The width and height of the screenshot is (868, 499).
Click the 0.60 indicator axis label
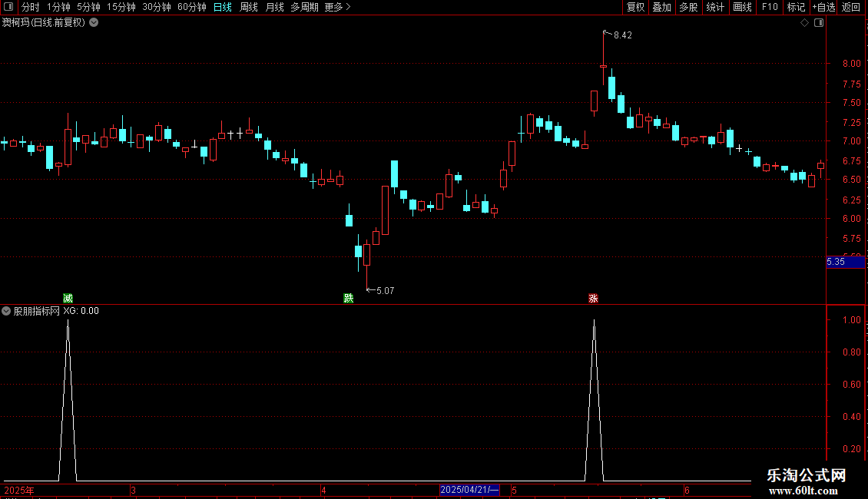tap(851, 385)
